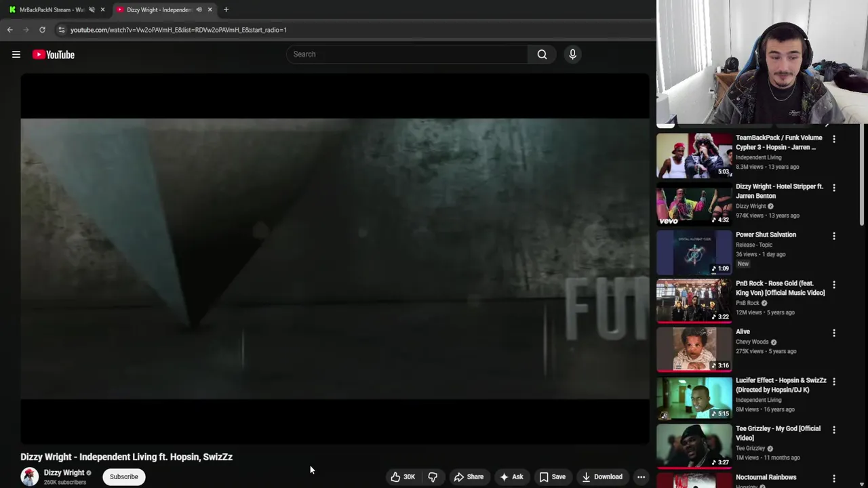868x488 pixels.
Task: Open options for PnB Rock Rose Gold
Action: (x=834, y=285)
